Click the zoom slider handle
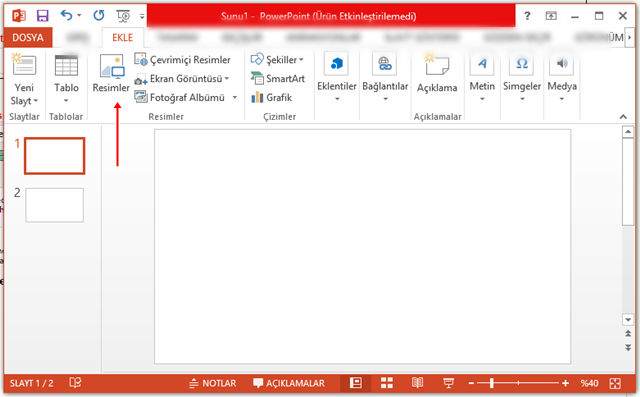 click(492, 383)
